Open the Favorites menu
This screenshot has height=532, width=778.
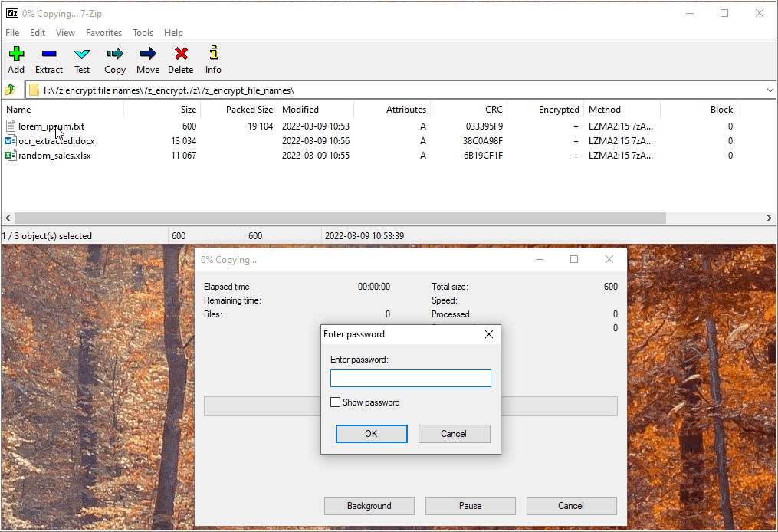coord(103,33)
